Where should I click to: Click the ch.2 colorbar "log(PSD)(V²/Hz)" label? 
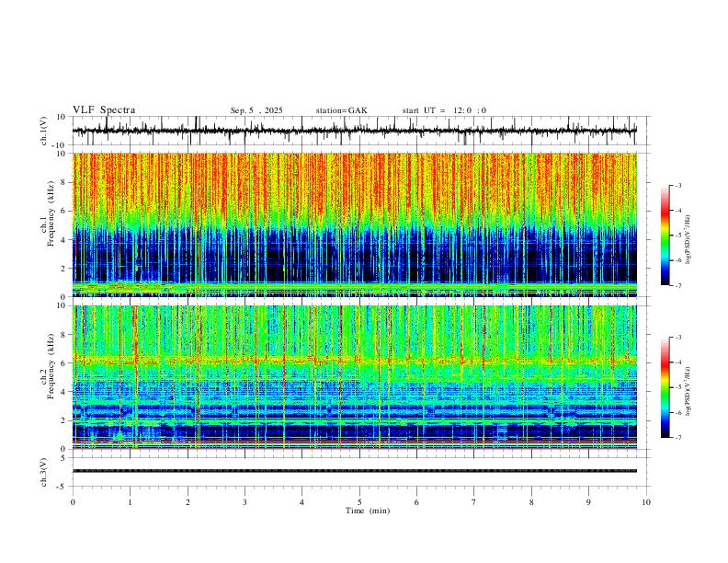coord(688,391)
